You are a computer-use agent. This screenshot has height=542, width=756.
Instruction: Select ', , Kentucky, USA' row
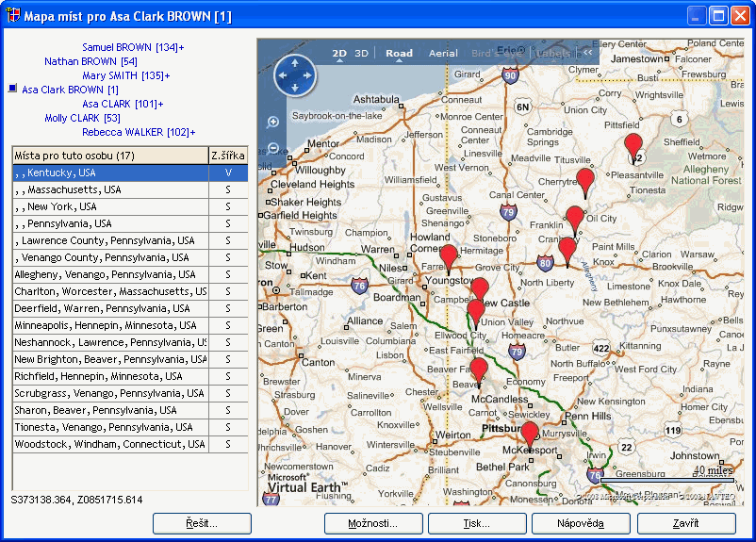(x=130, y=172)
